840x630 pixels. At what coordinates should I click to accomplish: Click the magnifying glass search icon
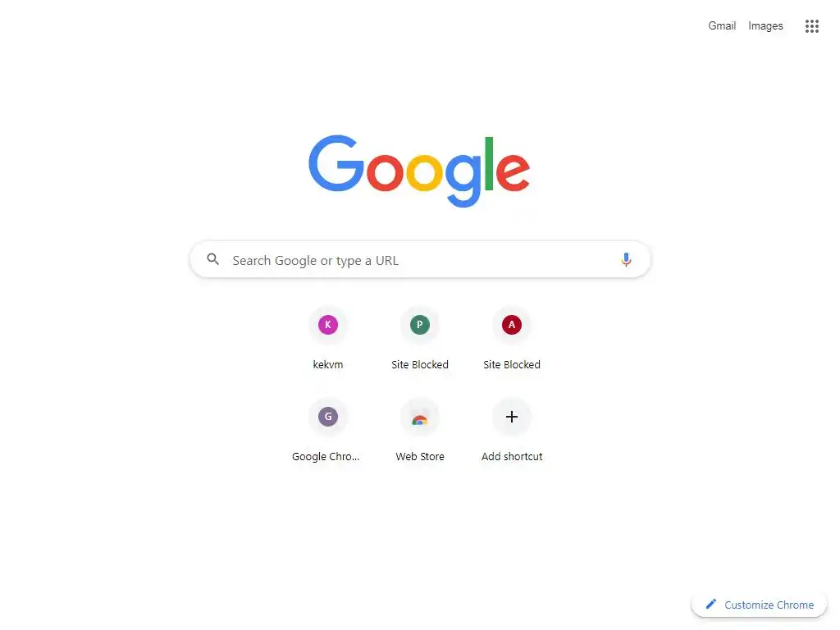[x=212, y=259]
